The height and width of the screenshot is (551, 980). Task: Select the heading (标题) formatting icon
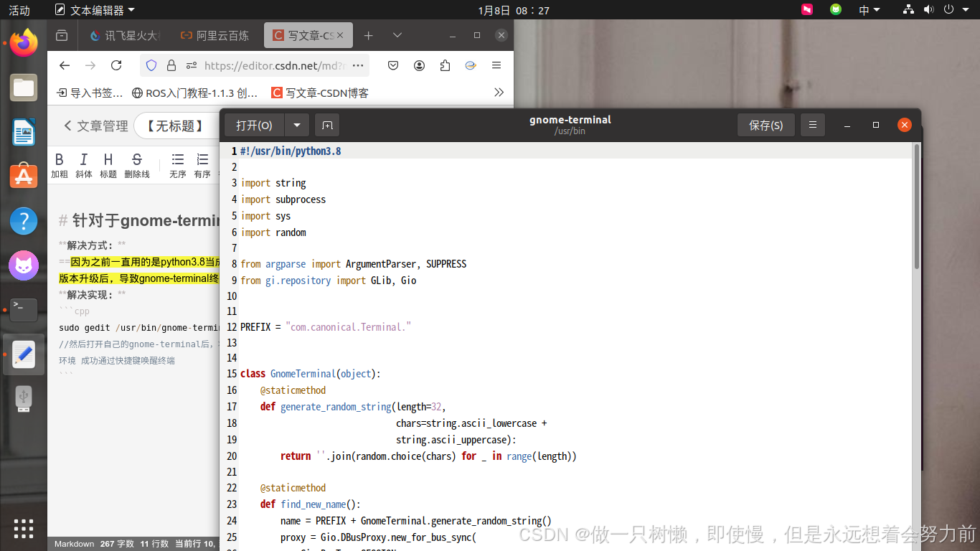108,159
